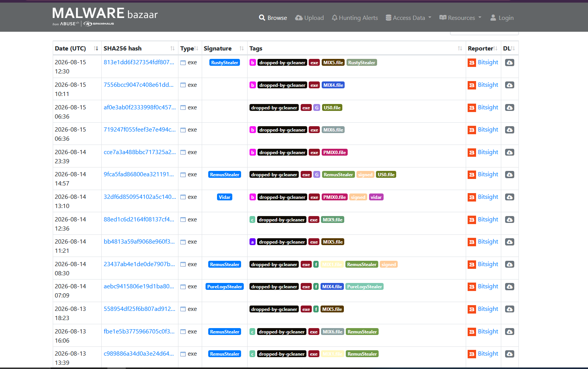Download sample 719247f055feef3e7e494c

coord(509,130)
